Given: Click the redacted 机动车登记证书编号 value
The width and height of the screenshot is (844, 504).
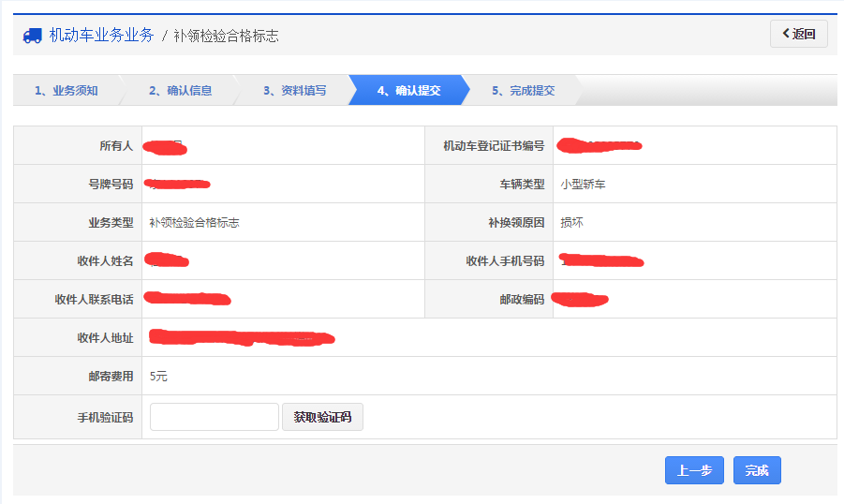Looking at the screenshot, I should click(600, 145).
